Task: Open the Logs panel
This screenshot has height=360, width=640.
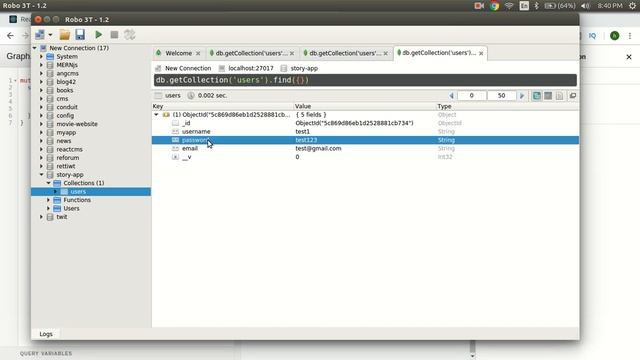Action: (x=46, y=334)
